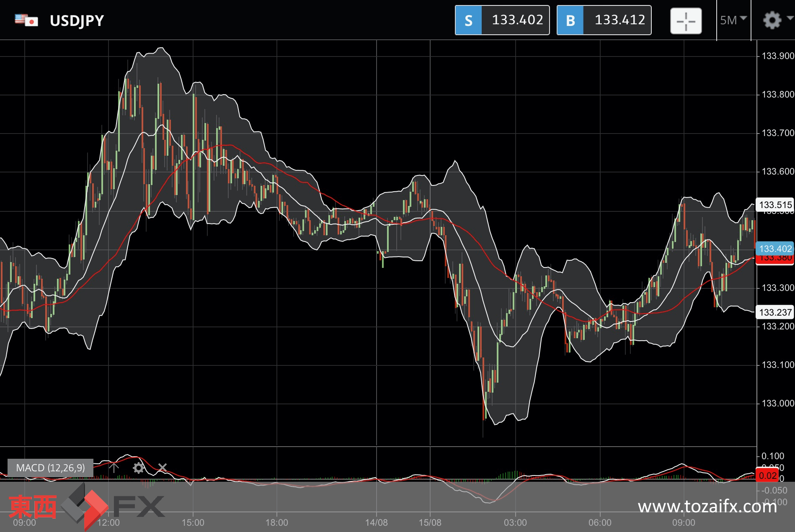Expand the arrow beside the settings gear
795x532 pixels.
click(790, 18)
